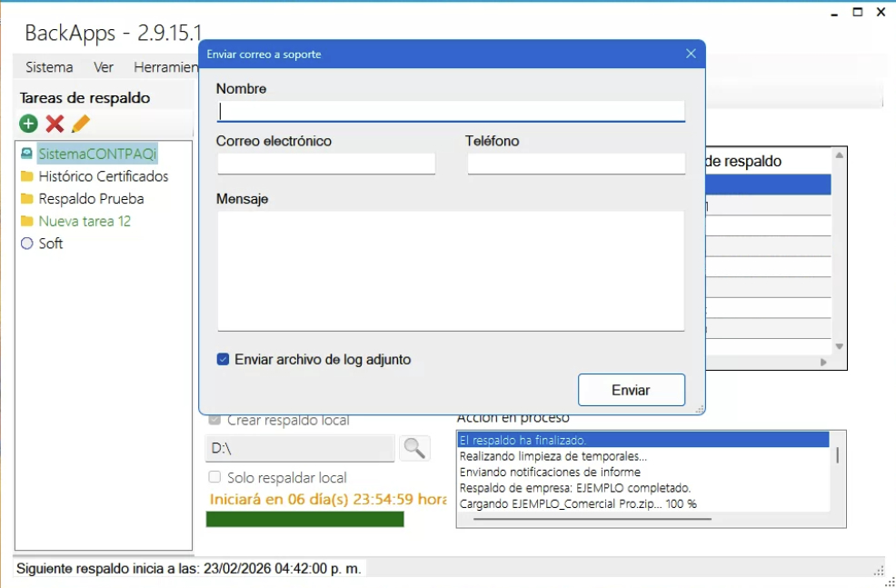This screenshot has width=896, height=588.
Task: Click the green backup progress bar
Action: [305, 519]
